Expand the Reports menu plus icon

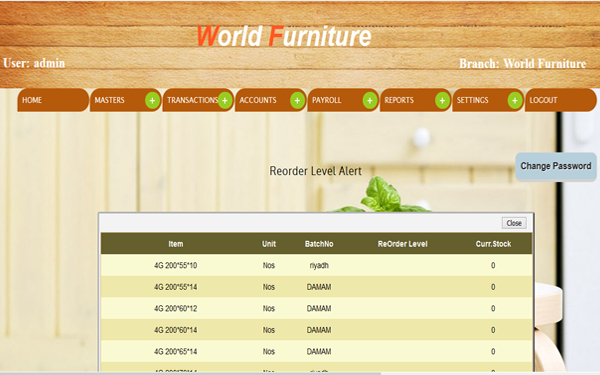click(442, 101)
